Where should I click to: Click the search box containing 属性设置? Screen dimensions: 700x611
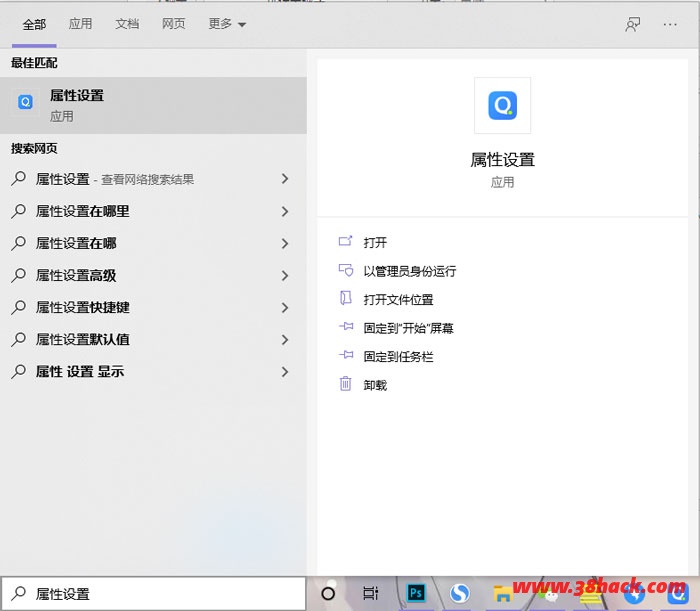[160, 594]
